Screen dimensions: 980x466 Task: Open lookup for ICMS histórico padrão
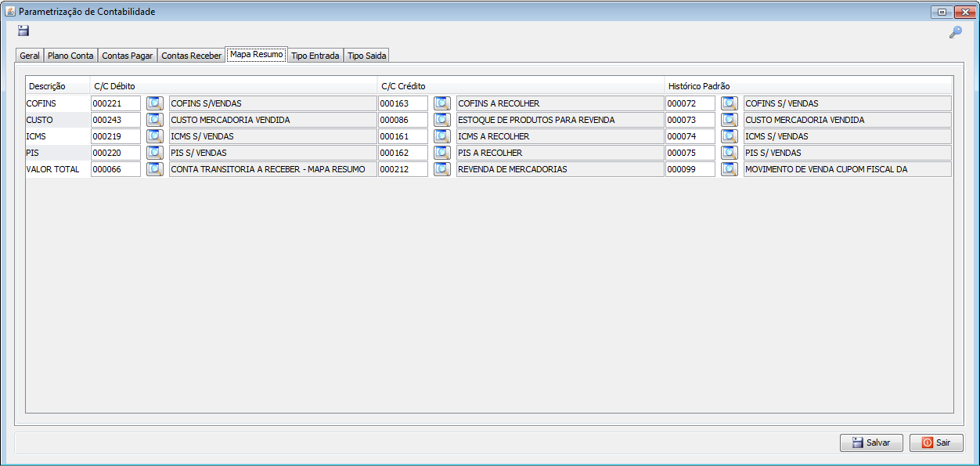point(730,136)
